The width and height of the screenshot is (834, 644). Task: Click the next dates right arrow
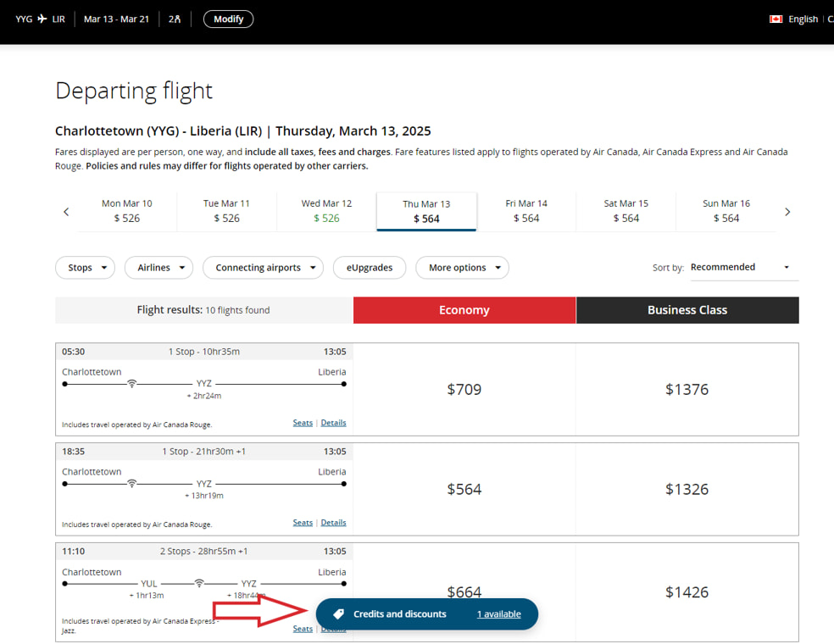click(787, 212)
